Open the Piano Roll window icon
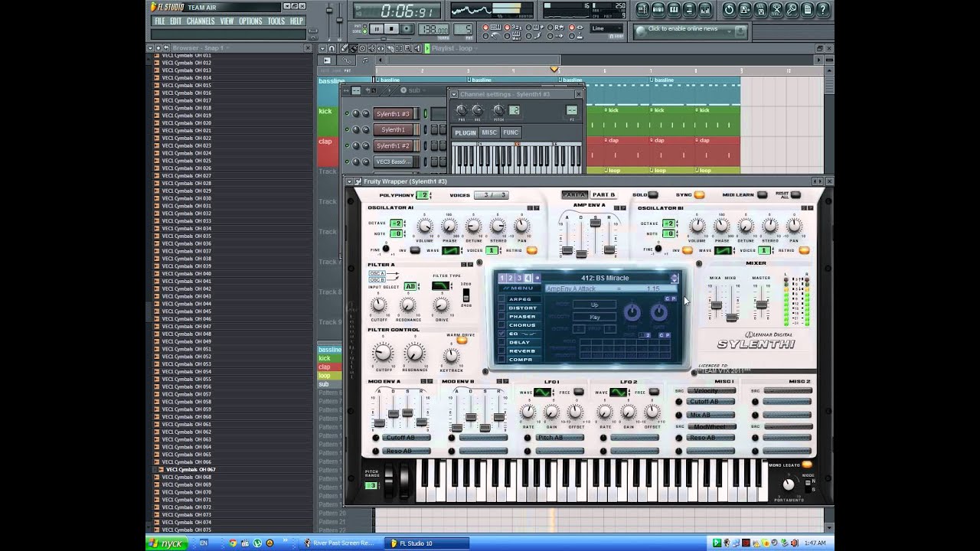 coord(674,10)
